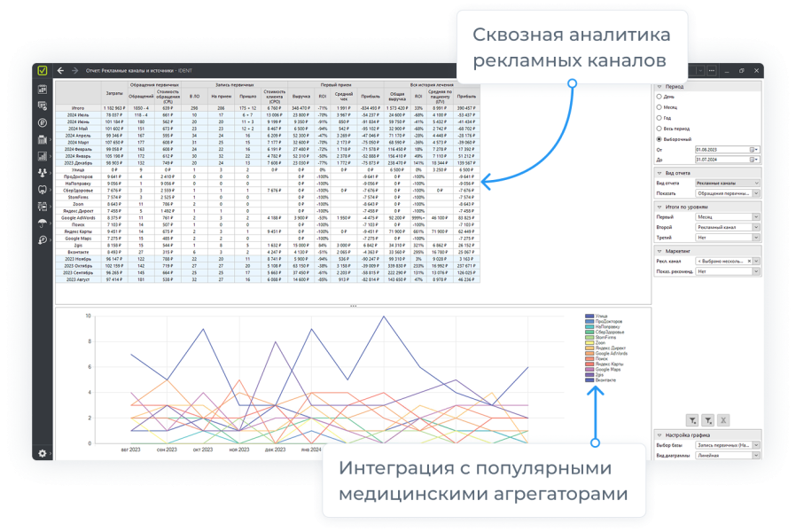Viewport: 796px width, 532px height.
Task: Collapse the Итоги по уровням section
Action: coord(659,207)
